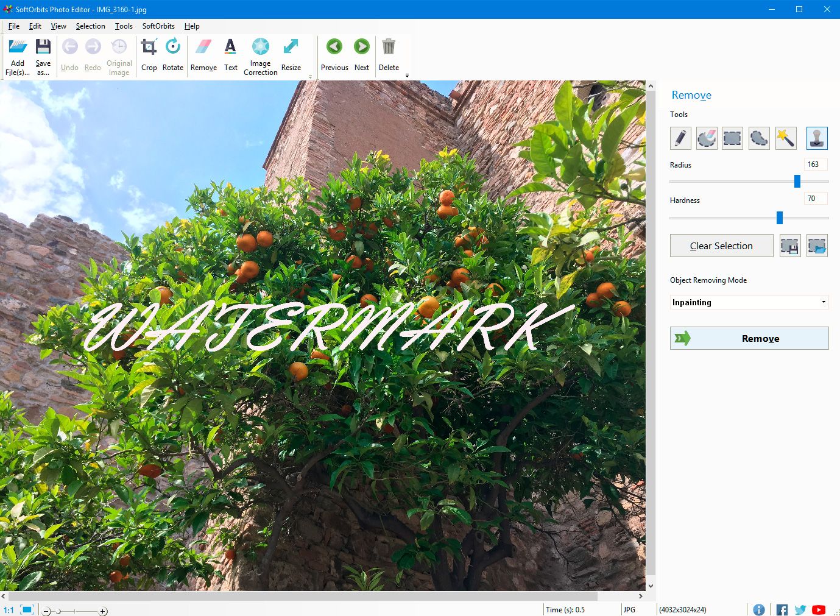Click the save selection icon
Image resolution: width=840 pixels, height=616 pixels.
(790, 246)
